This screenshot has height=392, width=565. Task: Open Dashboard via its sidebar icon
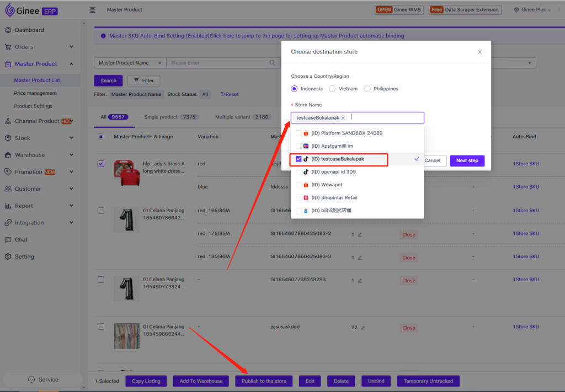click(x=8, y=30)
